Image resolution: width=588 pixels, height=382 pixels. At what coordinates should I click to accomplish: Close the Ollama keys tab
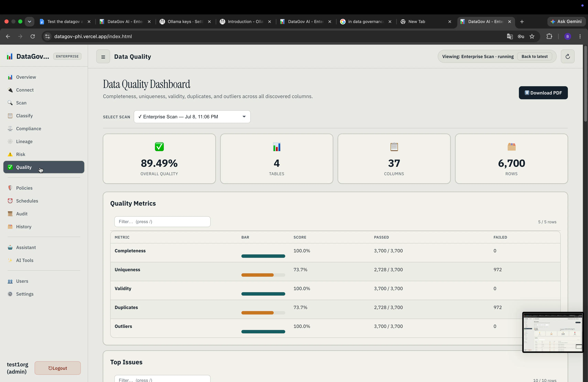(209, 22)
